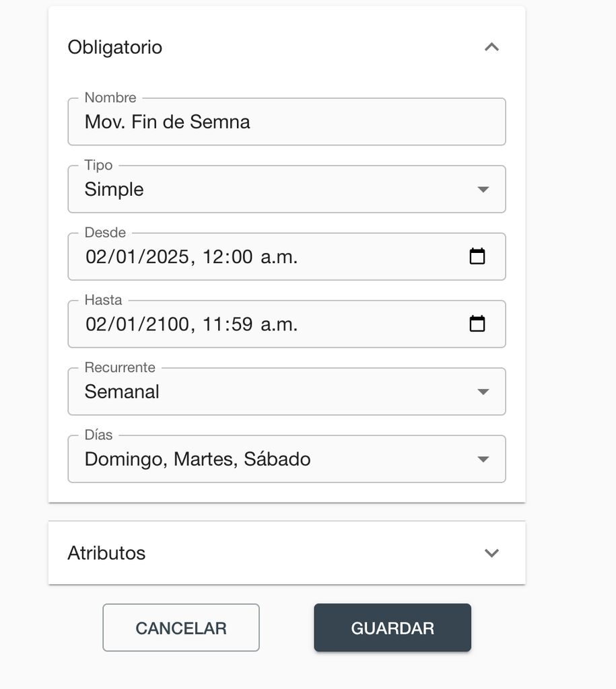Screen dimensions: 616x689
Task: Select the year 2100 in Hasta
Action: (168, 324)
